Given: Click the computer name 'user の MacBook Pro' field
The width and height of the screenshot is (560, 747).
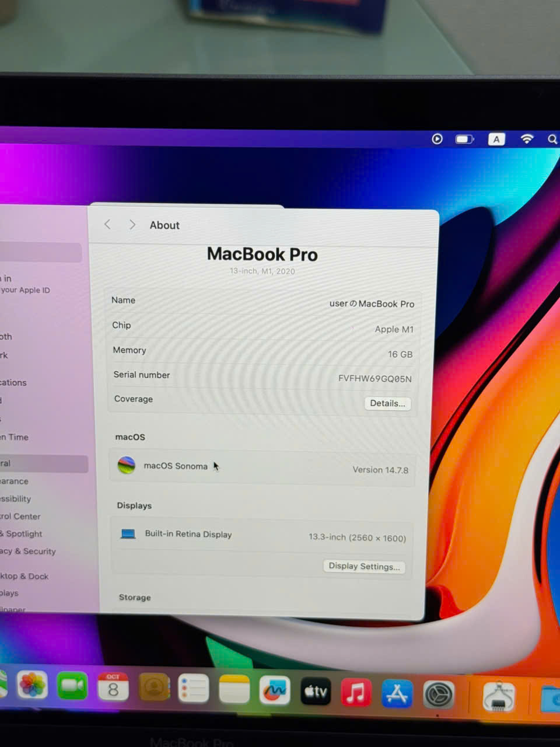Looking at the screenshot, I should [x=372, y=303].
